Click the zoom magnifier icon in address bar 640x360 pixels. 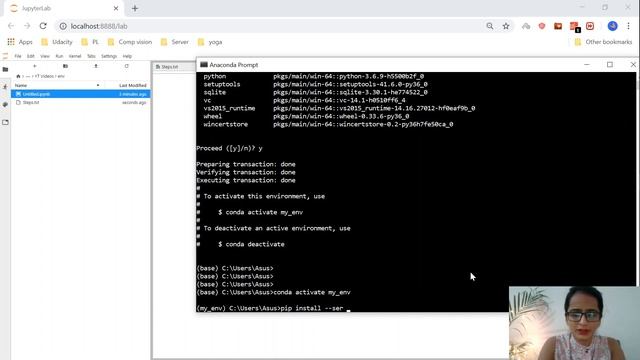pyautogui.click(x=490, y=26)
